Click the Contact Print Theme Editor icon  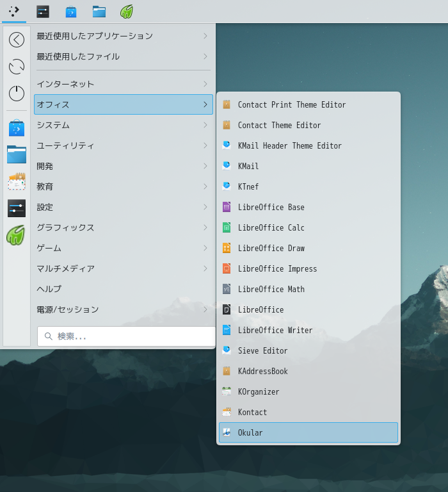(x=227, y=104)
